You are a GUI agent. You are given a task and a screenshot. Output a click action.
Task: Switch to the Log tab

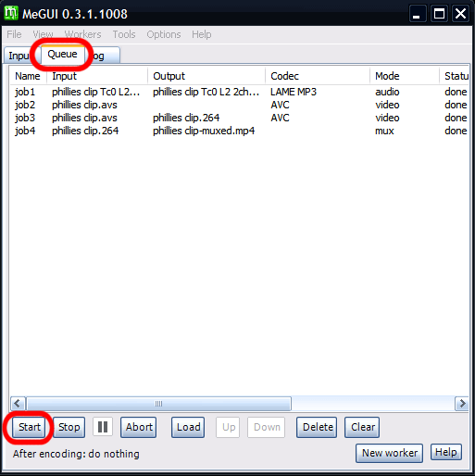point(104,56)
